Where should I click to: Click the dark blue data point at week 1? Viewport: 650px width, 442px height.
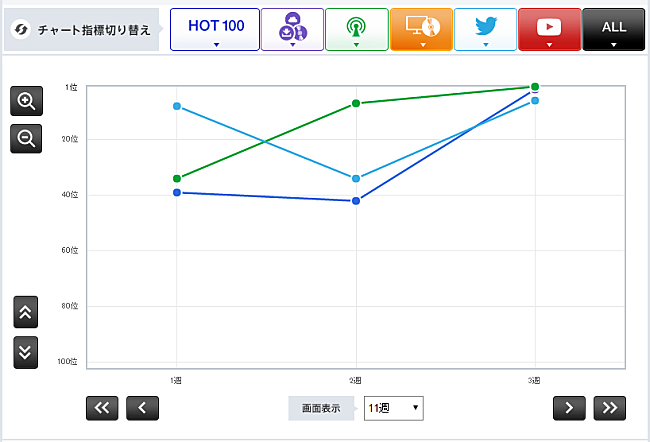177,192
